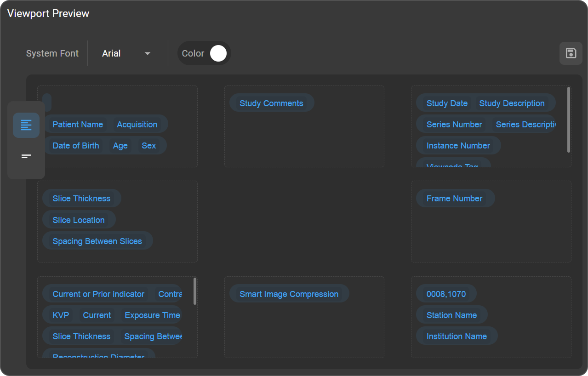
Task: Open the Arial font dropdown
Action: pyautogui.click(x=126, y=53)
